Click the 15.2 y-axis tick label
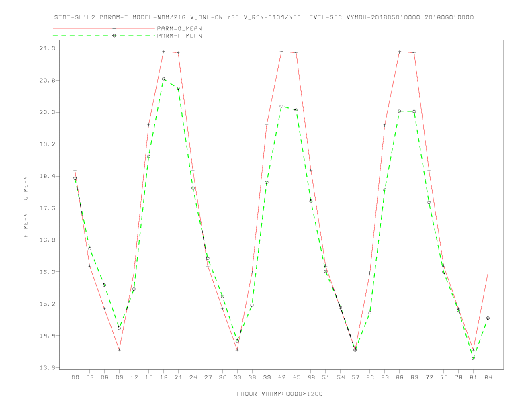Image resolution: width=532 pixels, height=411 pixels. point(47,304)
